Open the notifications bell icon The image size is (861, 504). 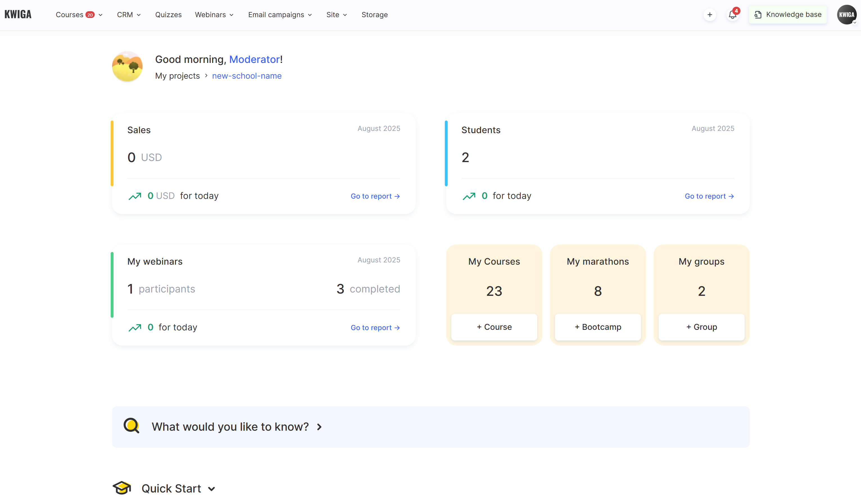pyautogui.click(x=732, y=15)
